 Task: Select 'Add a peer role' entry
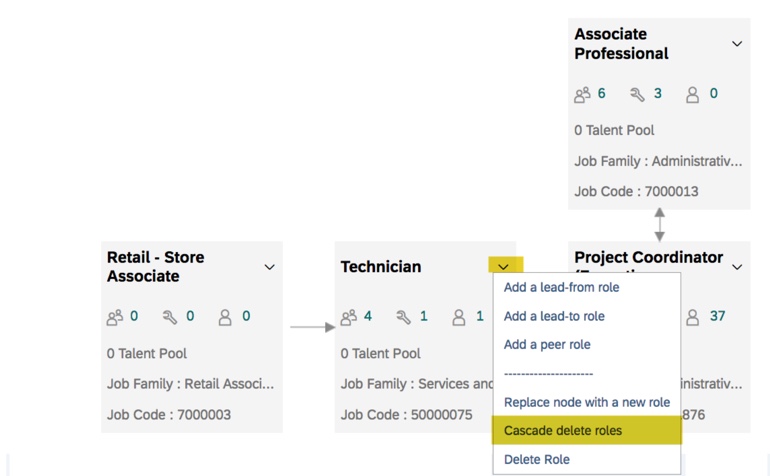(x=547, y=344)
